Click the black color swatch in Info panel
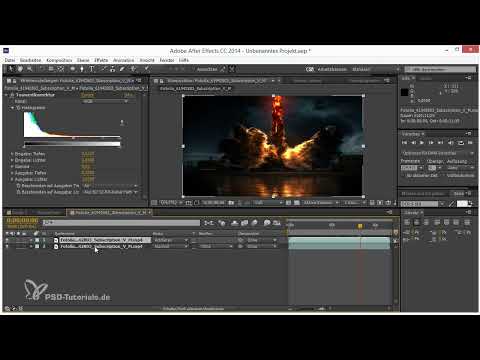The width and height of the screenshot is (480, 360). (405, 92)
